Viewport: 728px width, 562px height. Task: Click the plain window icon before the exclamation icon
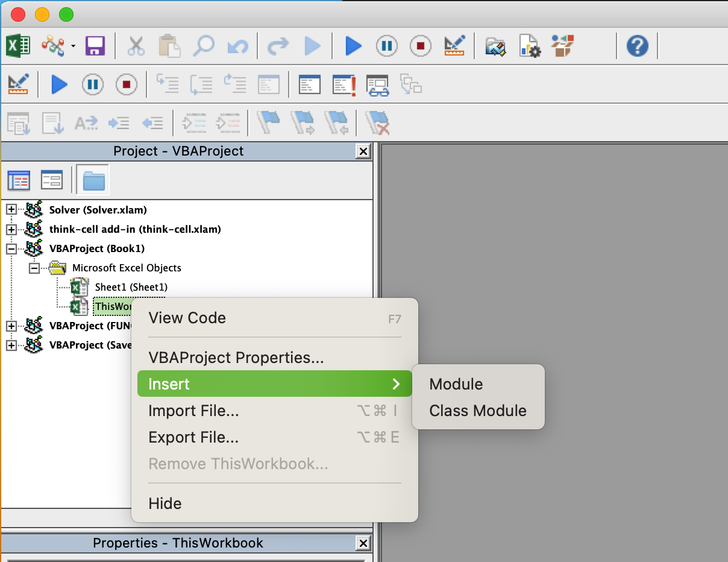310,84
